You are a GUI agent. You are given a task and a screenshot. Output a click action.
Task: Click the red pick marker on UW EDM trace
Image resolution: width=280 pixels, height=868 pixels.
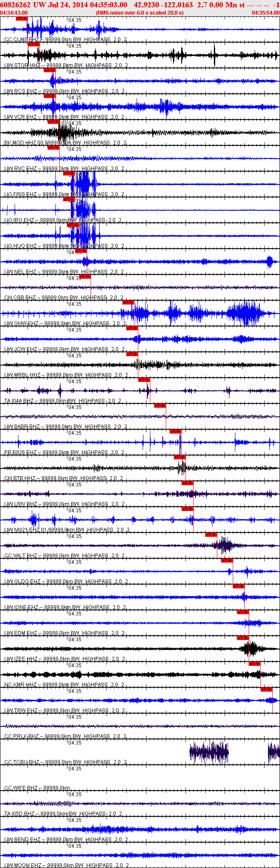coord(243,612)
